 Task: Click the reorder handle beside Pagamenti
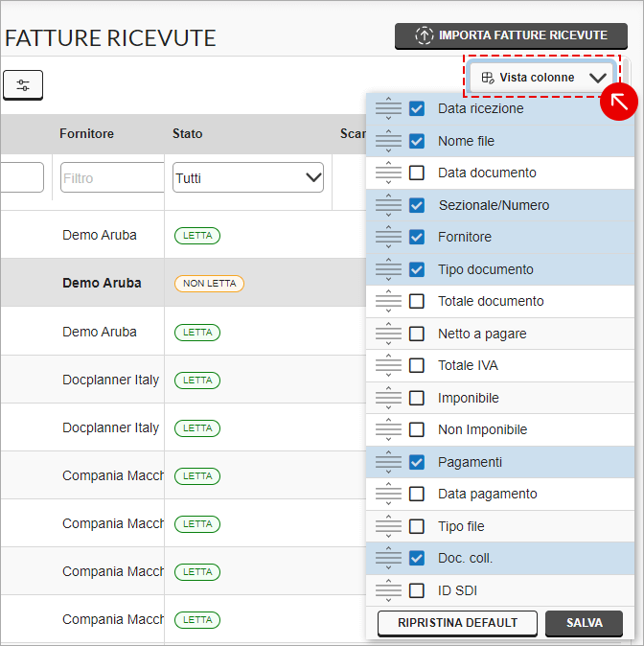coord(388,462)
